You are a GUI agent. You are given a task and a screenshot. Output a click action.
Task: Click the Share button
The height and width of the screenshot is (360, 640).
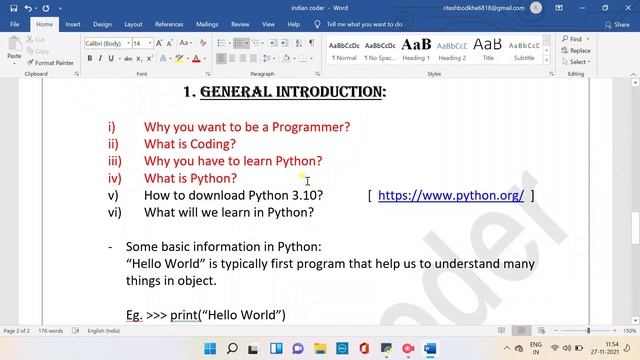(x=617, y=25)
